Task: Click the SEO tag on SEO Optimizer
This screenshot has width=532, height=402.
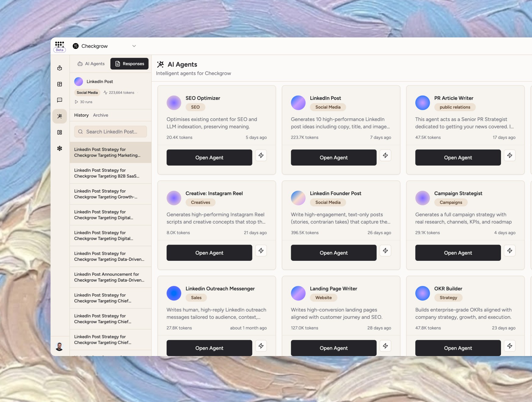Action: (x=195, y=107)
